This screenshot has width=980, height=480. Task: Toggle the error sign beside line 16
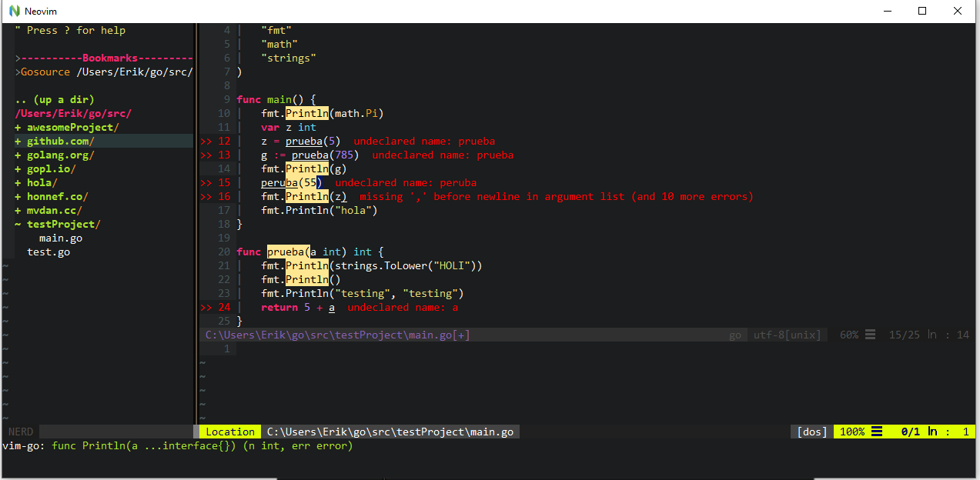click(205, 196)
